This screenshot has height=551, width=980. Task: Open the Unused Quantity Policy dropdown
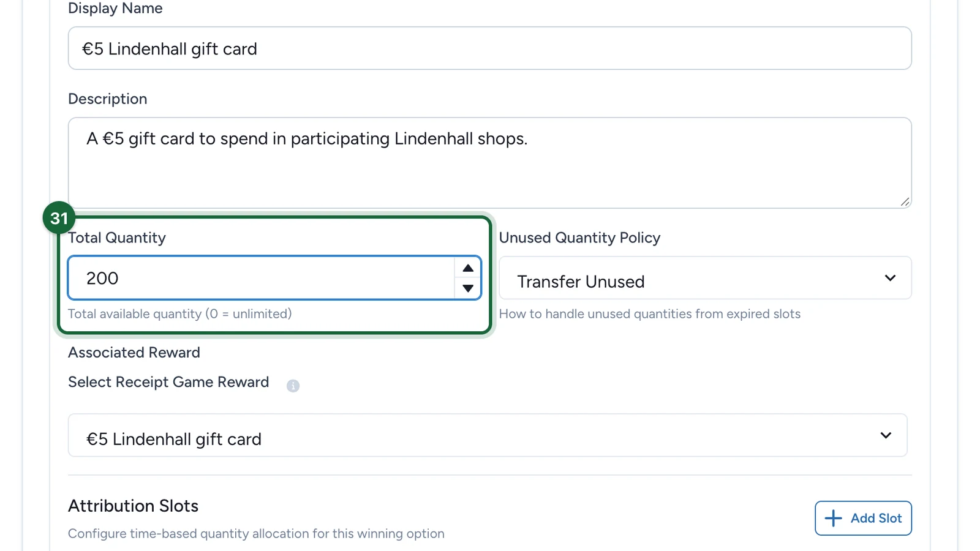coord(705,278)
